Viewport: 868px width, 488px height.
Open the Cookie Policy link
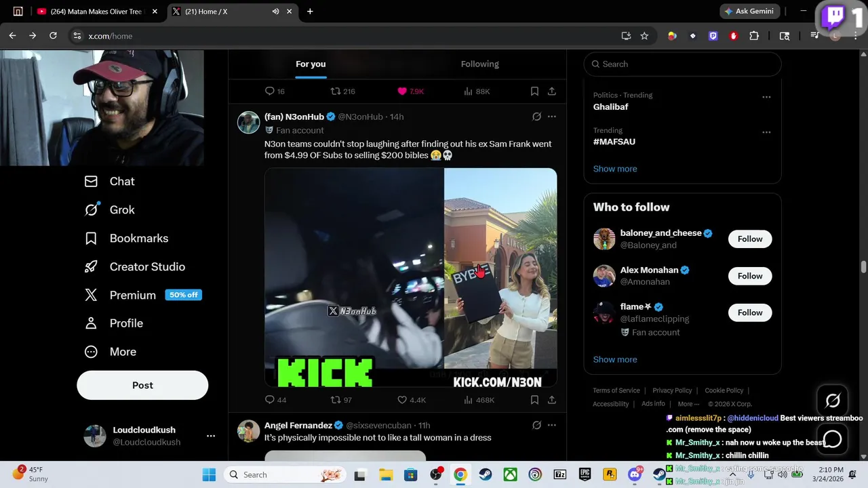[x=724, y=390]
